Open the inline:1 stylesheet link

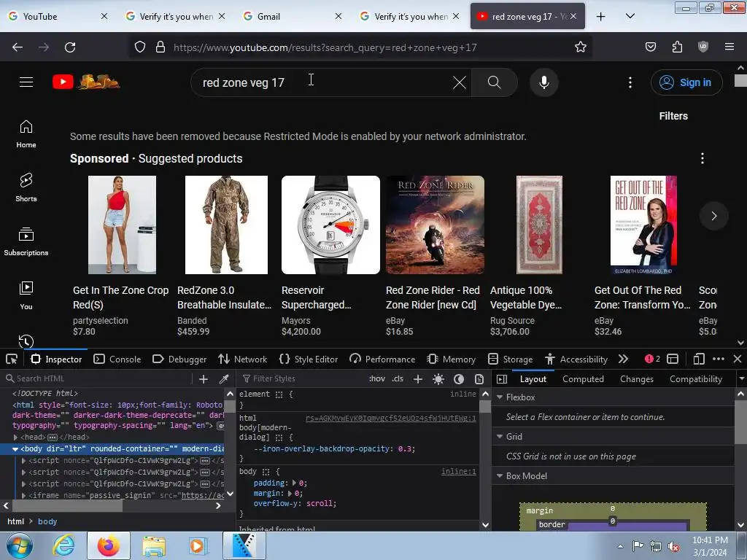click(x=458, y=472)
